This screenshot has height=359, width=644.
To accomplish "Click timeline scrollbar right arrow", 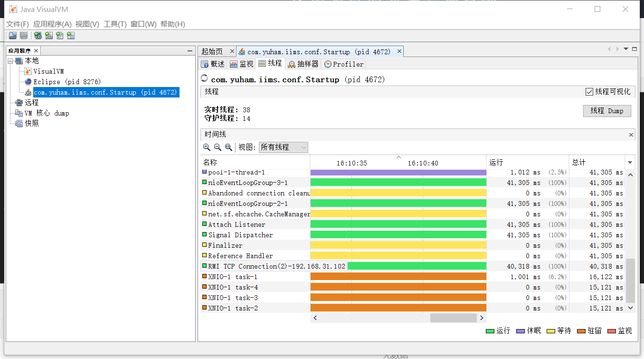I will (x=482, y=318).
